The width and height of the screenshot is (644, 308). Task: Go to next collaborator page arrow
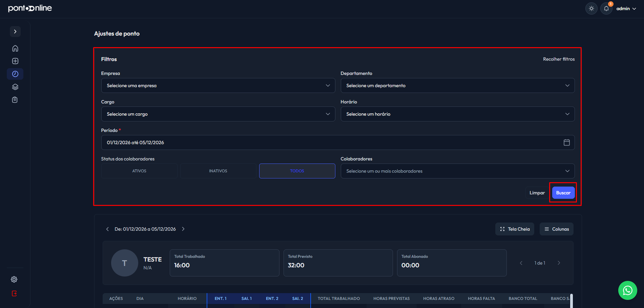coord(559,263)
